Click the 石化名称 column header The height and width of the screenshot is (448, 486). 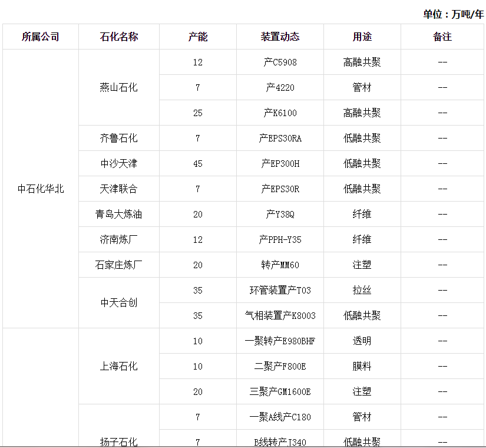coord(119,37)
